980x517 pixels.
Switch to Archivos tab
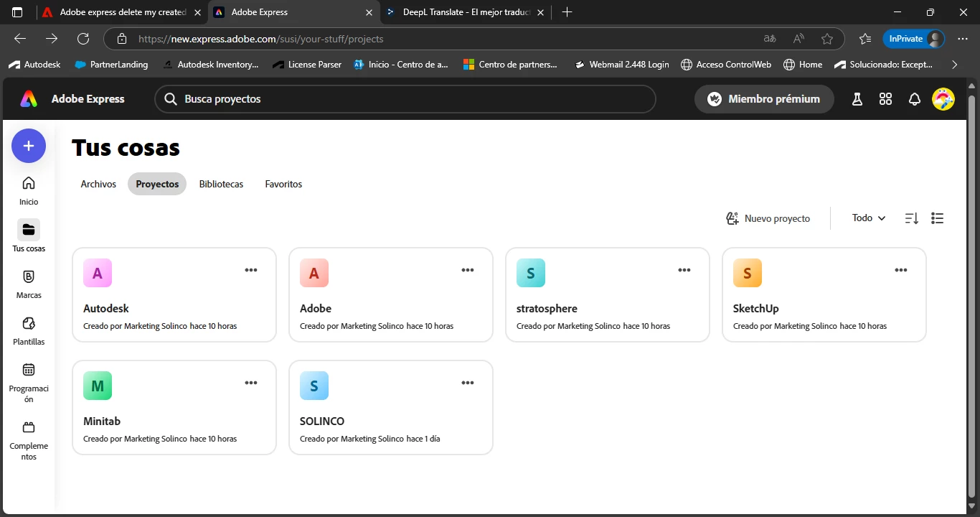(98, 184)
